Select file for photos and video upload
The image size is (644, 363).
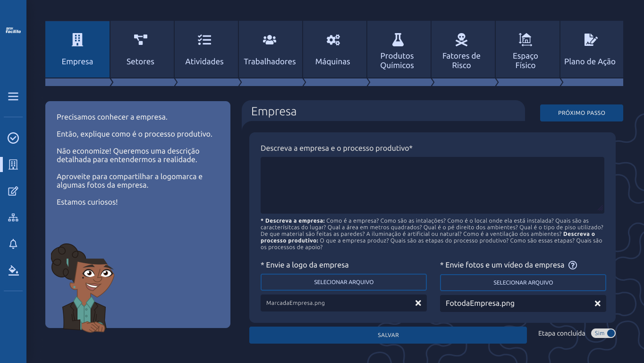click(523, 283)
